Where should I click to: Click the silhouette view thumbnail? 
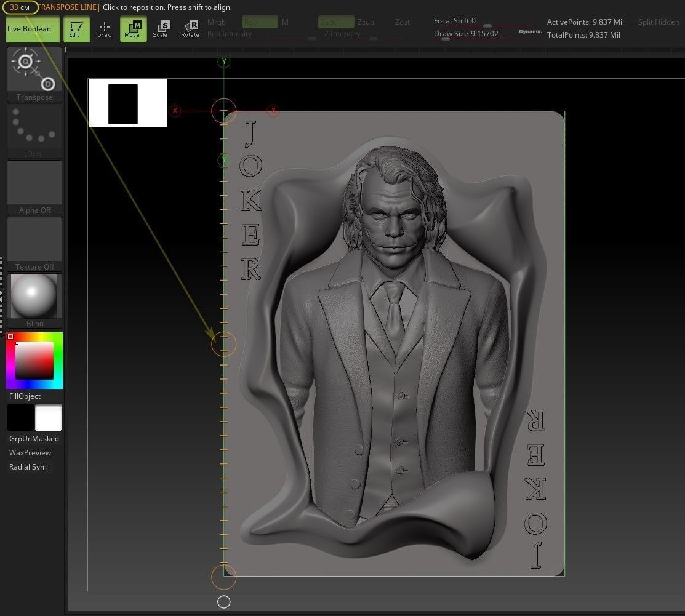pyautogui.click(x=128, y=103)
